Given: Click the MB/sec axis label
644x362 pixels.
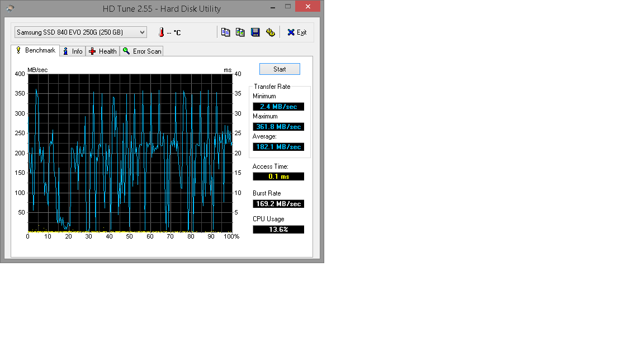Looking at the screenshot, I should [37, 70].
